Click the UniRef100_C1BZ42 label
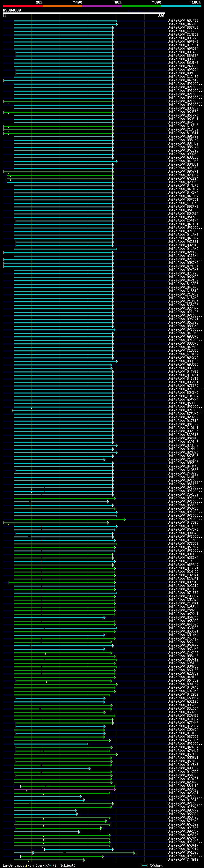Viewport: 204px width, 868px height. click(183, 126)
